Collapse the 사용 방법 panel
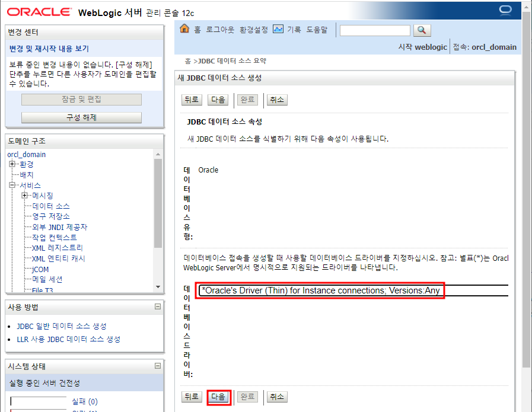The image size is (532, 412). tap(157, 306)
